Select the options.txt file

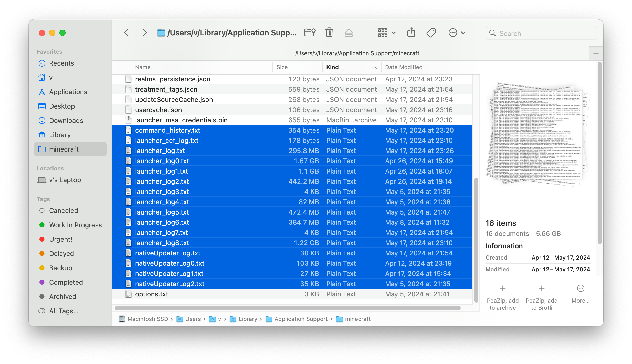tap(152, 294)
